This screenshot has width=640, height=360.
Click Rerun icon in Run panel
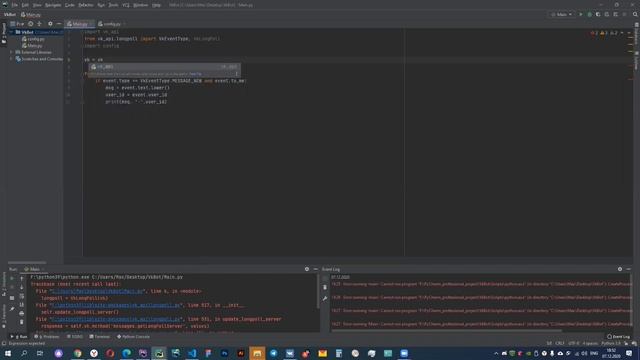[12, 278]
